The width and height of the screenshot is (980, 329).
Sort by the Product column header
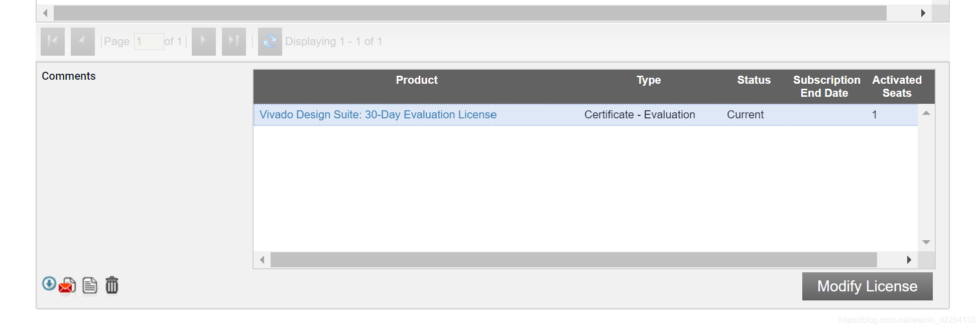click(417, 80)
